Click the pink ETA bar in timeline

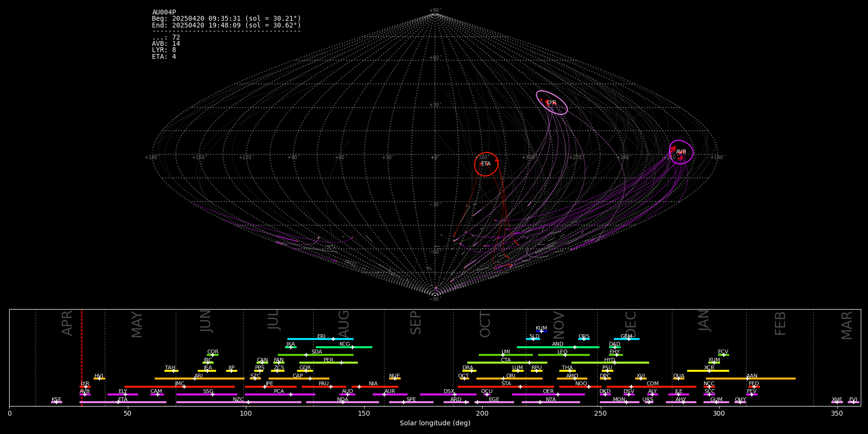(x=122, y=402)
